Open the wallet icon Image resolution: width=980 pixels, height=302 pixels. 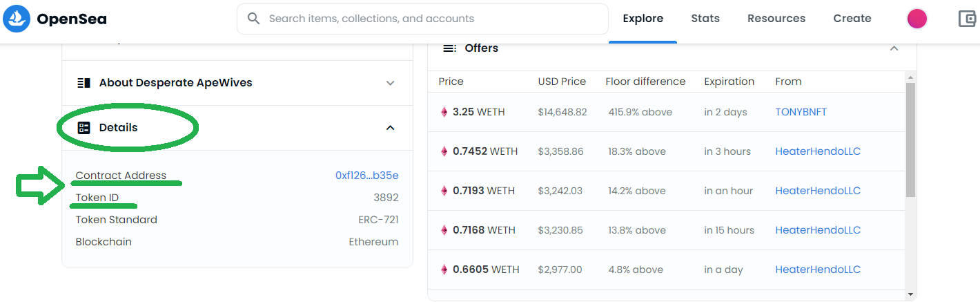pyautogui.click(x=968, y=19)
